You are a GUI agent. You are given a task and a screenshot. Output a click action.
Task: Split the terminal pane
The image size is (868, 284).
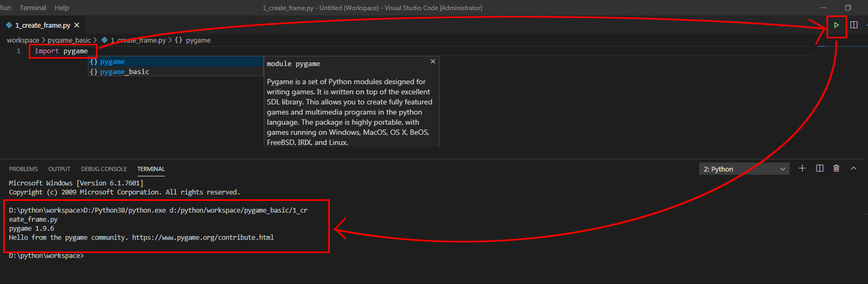coord(820,168)
